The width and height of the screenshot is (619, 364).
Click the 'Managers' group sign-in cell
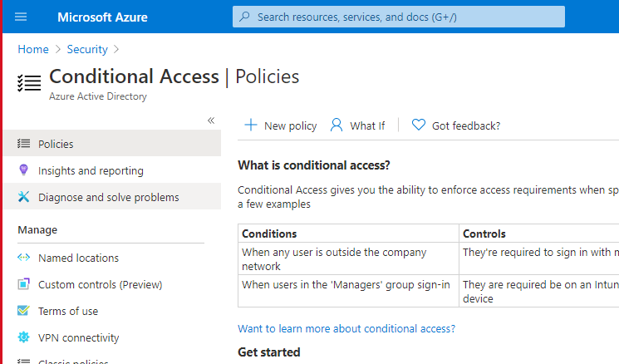[348, 291]
